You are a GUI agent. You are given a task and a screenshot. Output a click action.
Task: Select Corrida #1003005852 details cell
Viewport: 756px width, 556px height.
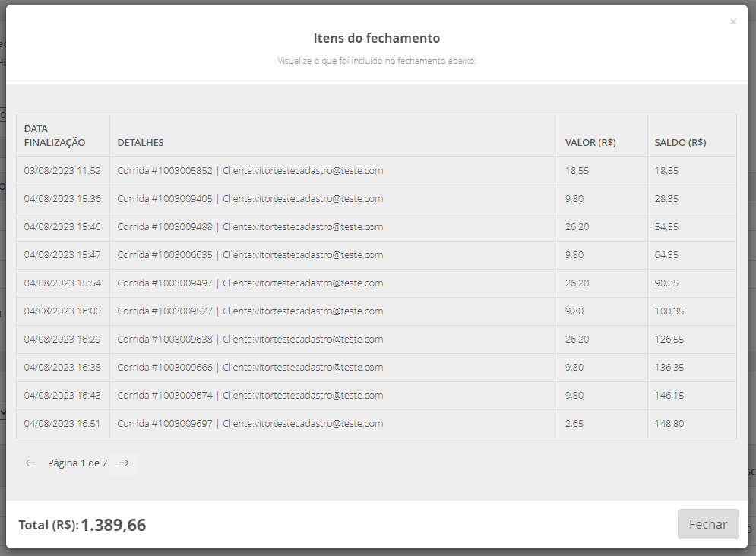(334, 171)
